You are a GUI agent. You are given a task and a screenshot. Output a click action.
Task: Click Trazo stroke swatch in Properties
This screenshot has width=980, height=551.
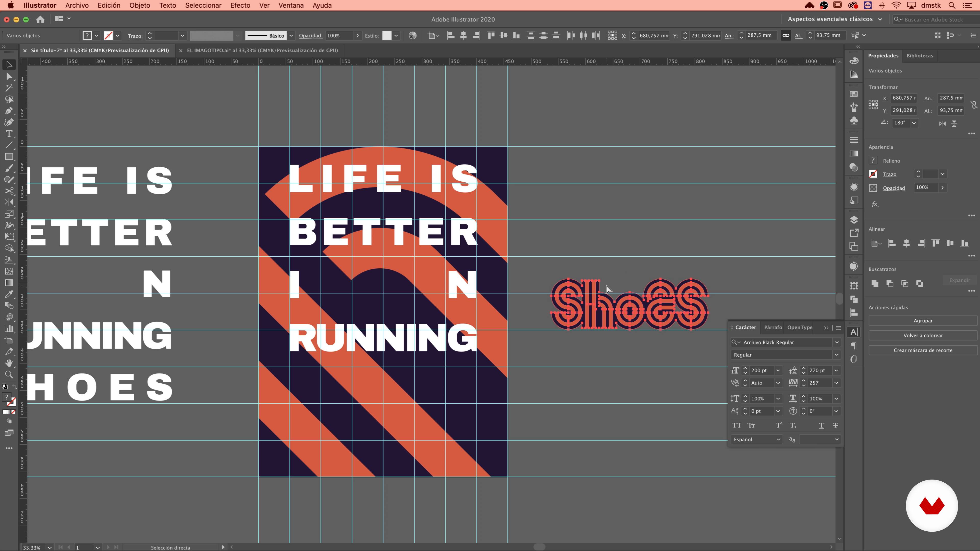pos(873,174)
